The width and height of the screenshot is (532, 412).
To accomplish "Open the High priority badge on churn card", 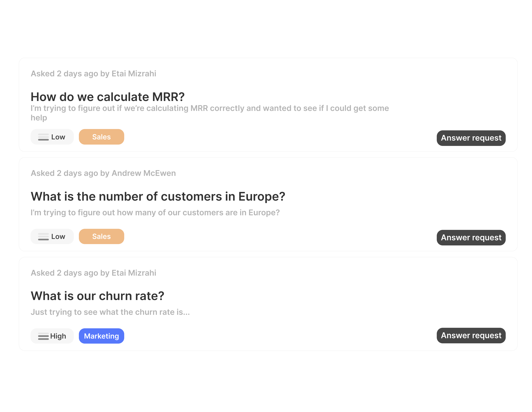I will (x=52, y=336).
